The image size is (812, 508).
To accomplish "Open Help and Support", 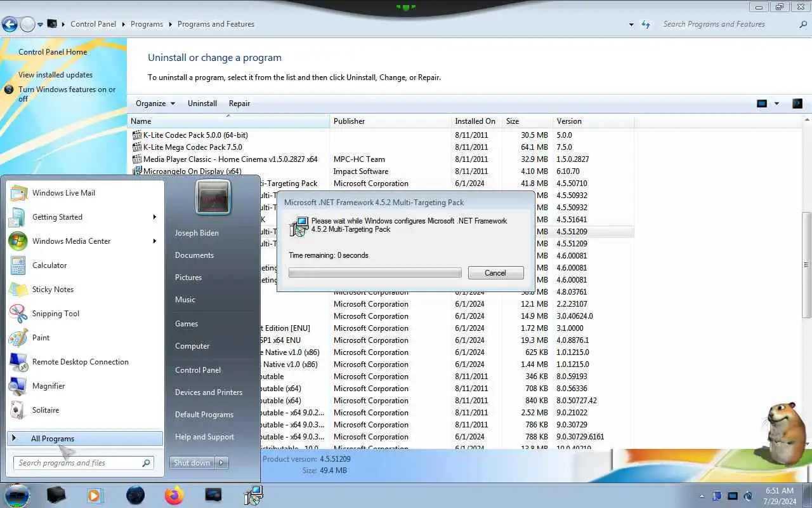I will pos(204,437).
